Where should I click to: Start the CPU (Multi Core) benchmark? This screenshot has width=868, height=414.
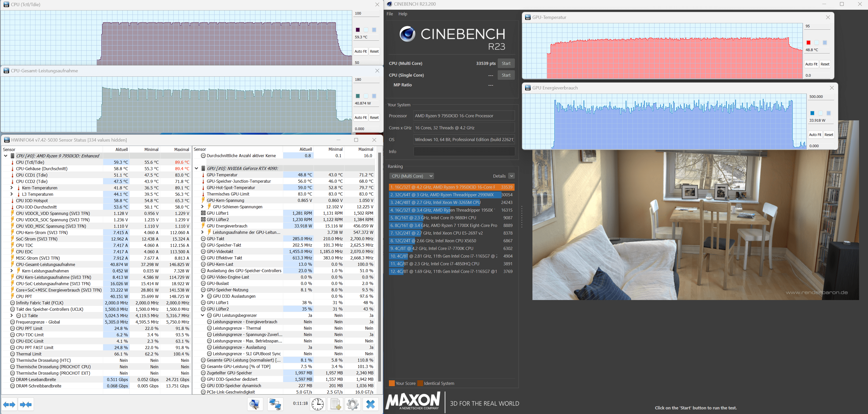pos(506,63)
